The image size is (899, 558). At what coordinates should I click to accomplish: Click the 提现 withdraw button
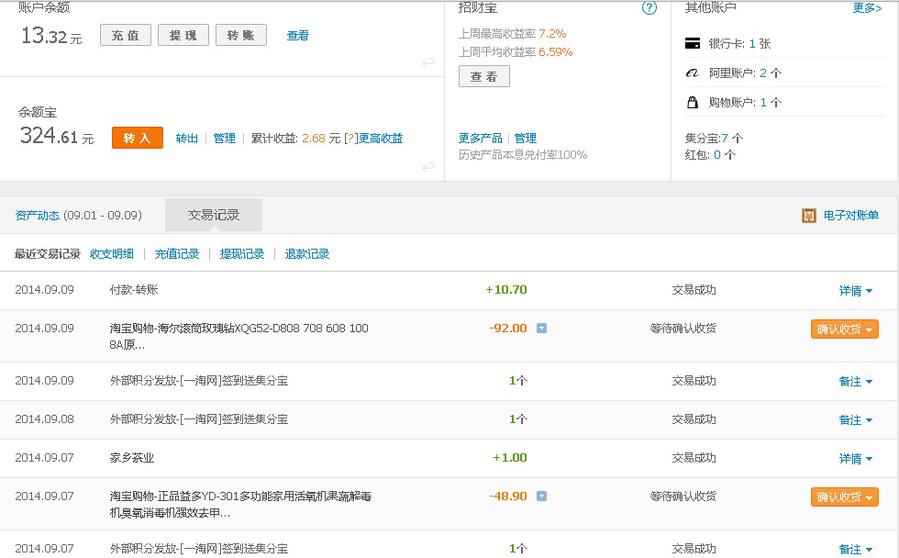(x=183, y=35)
